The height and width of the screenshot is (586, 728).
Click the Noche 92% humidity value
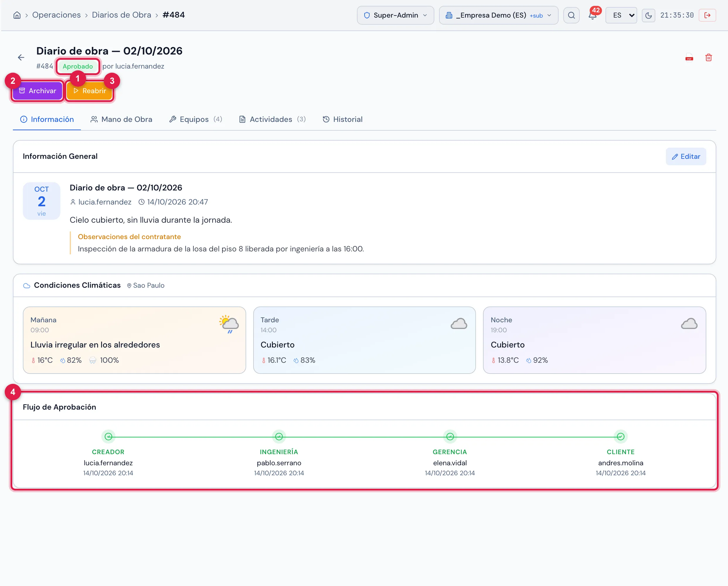point(540,360)
